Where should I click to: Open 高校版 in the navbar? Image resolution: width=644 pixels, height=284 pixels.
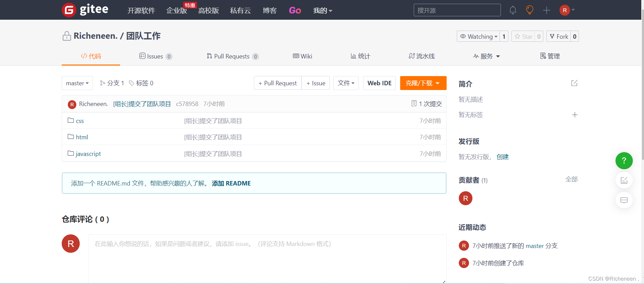(209, 11)
